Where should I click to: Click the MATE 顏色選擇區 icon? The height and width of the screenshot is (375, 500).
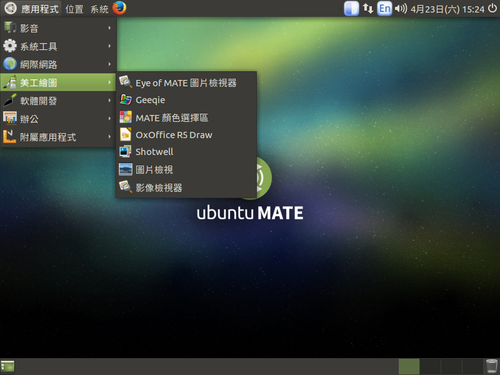tap(125, 117)
